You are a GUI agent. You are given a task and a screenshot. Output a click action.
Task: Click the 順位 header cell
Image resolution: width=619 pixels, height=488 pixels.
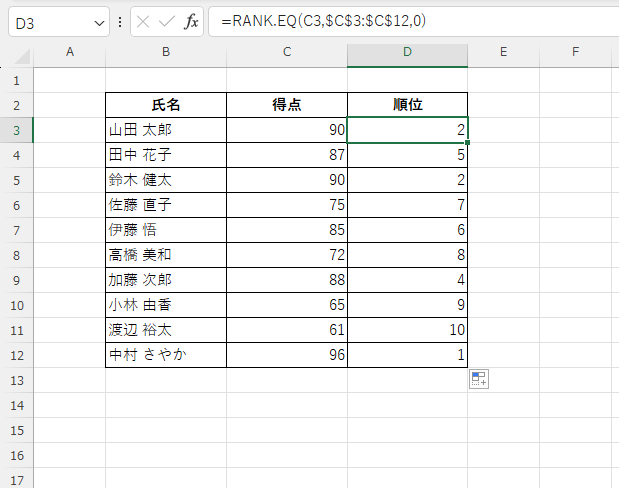click(x=407, y=105)
